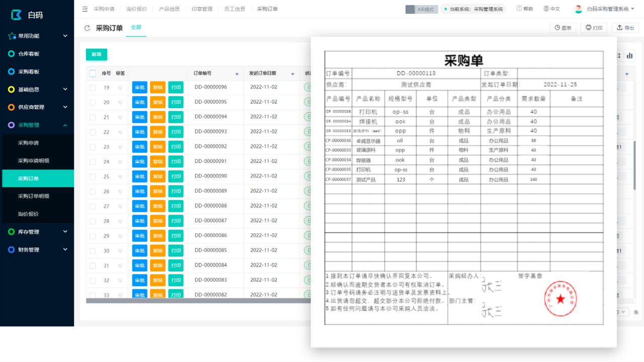644x362 pixels.
Task: Click 卓威显示器 product name on 采购单
Action: (368, 141)
